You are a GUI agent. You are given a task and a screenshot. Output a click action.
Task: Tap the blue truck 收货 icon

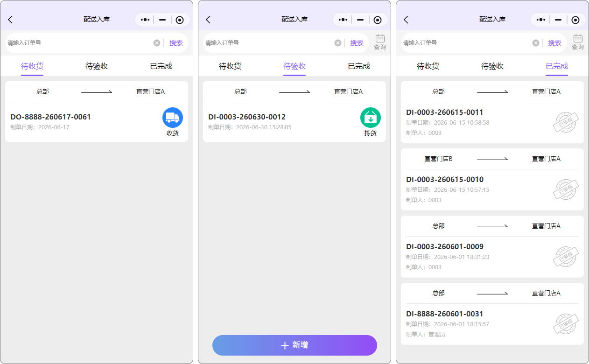173,118
